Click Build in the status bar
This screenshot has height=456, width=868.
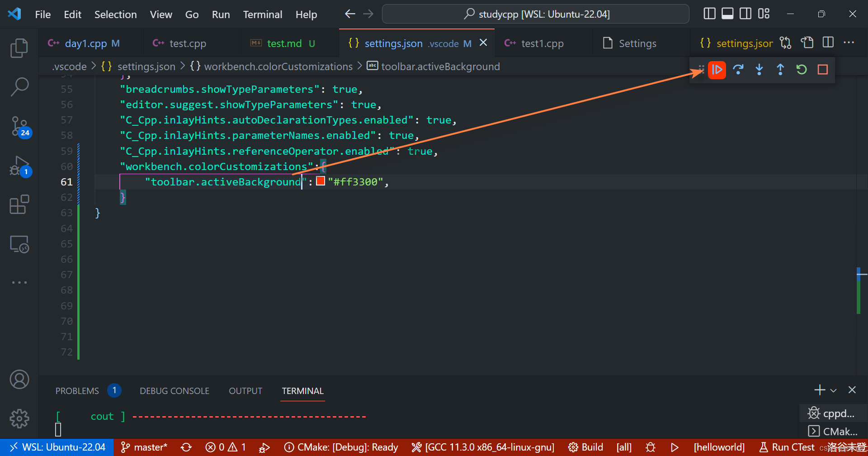585,447
